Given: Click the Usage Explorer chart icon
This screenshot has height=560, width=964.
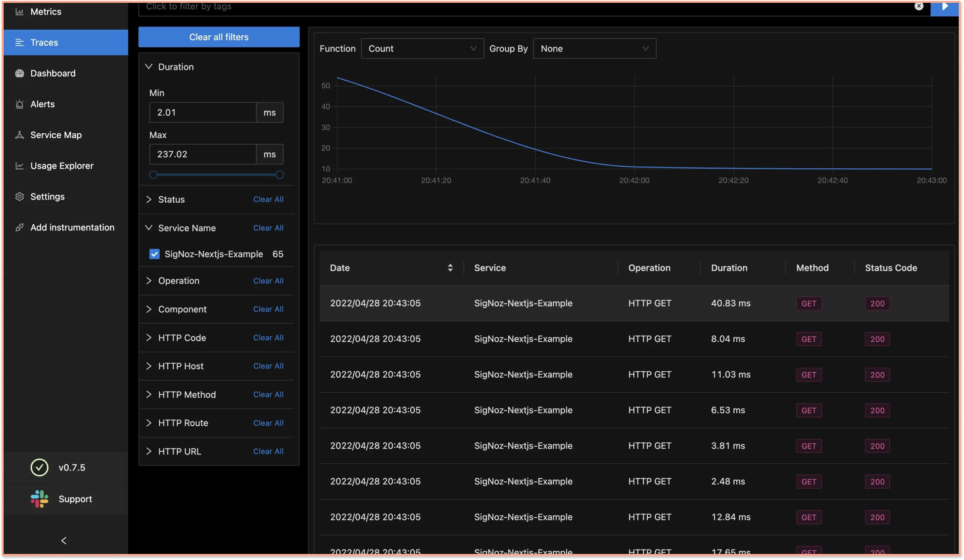Looking at the screenshot, I should pyautogui.click(x=19, y=166).
